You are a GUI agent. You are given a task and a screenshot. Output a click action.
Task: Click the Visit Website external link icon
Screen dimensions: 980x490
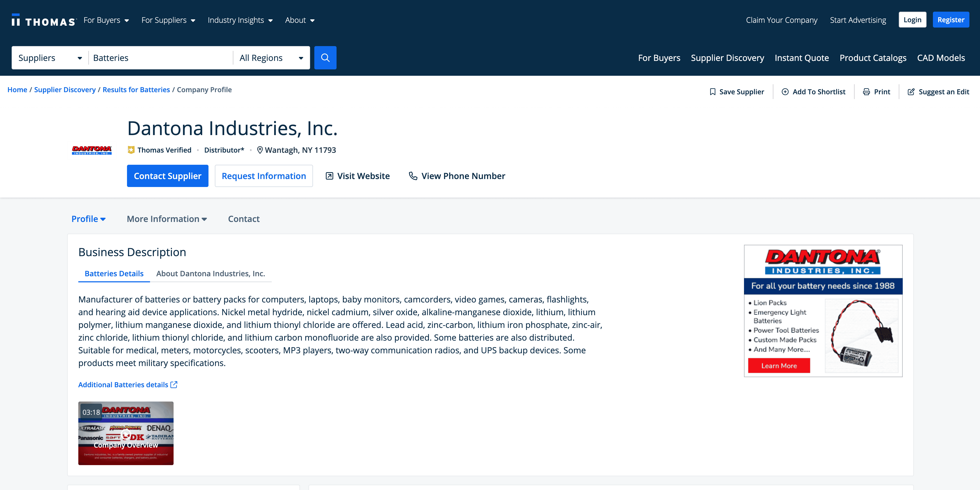point(329,176)
